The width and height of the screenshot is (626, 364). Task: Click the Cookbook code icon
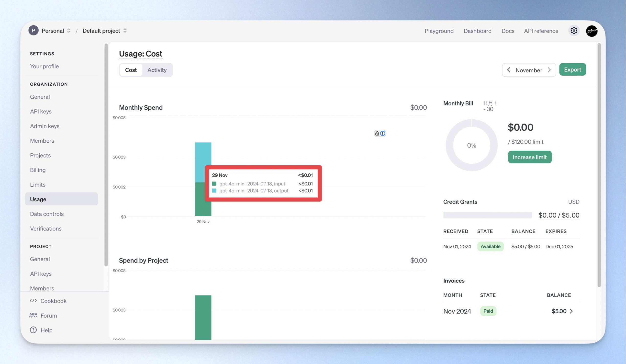click(33, 301)
